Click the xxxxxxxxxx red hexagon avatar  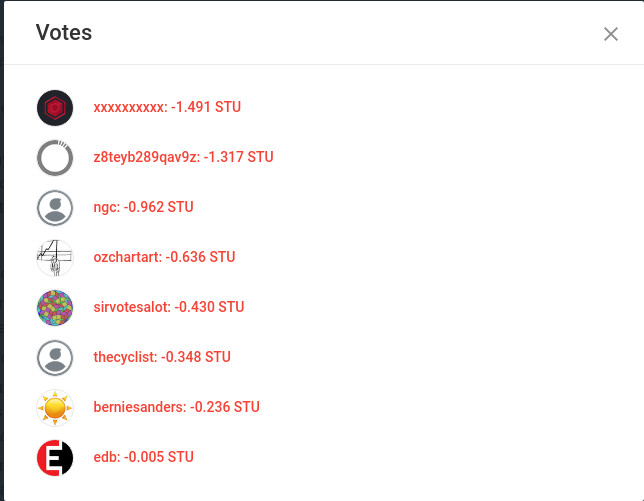click(55, 108)
